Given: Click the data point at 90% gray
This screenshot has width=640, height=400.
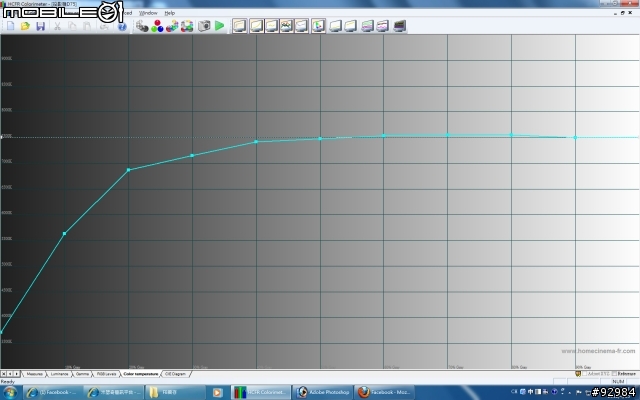Looking at the screenshot, I should coord(576,138).
